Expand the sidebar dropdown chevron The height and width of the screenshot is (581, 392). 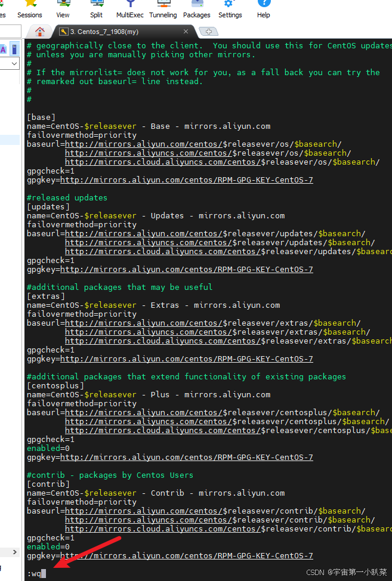(x=14, y=64)
